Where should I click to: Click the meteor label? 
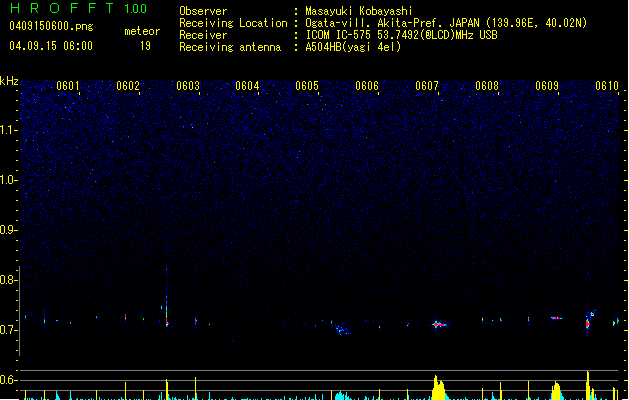[x=142, y=31]
